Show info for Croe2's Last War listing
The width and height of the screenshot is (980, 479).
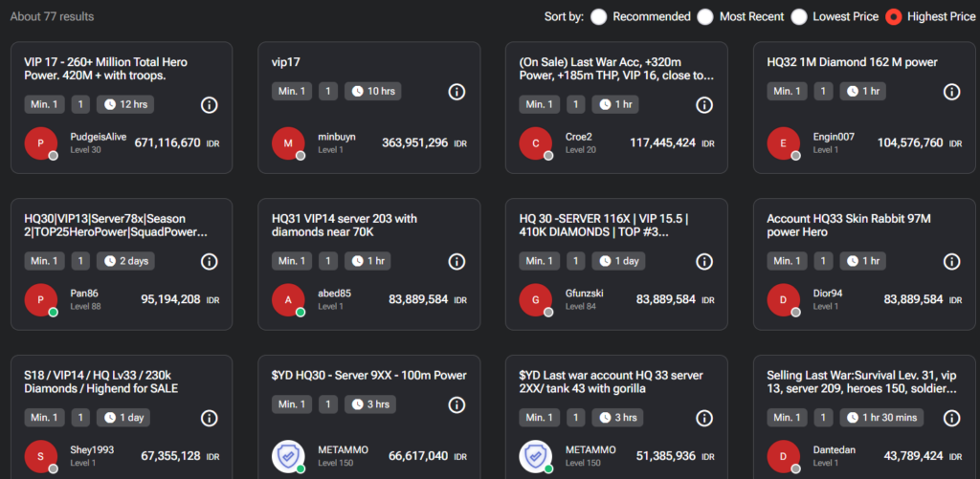tap(704, 104)
